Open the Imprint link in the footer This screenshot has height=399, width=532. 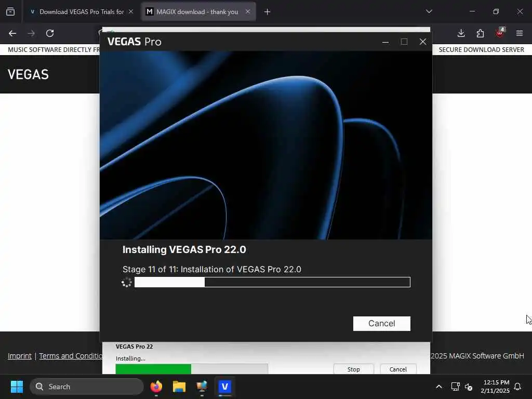coord(20,356)
